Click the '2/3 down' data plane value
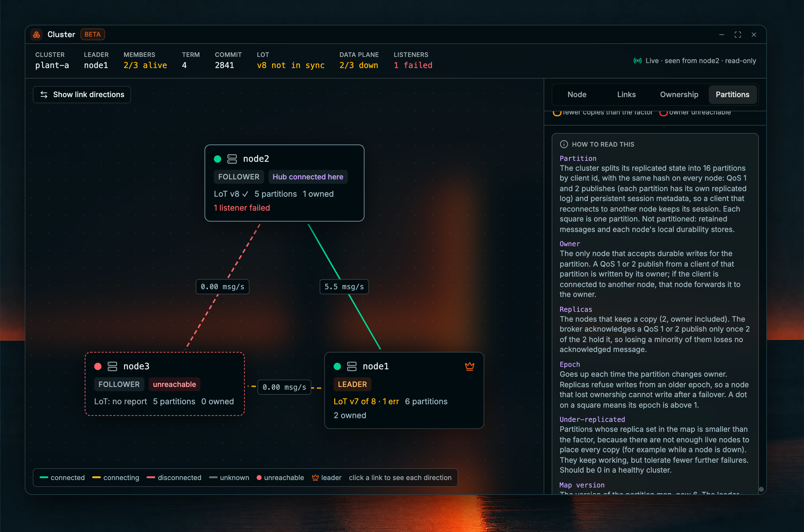 tap(359, 65)
